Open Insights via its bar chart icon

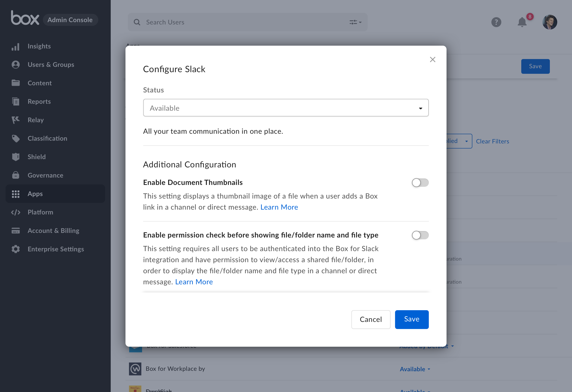[x=15, y=47]
